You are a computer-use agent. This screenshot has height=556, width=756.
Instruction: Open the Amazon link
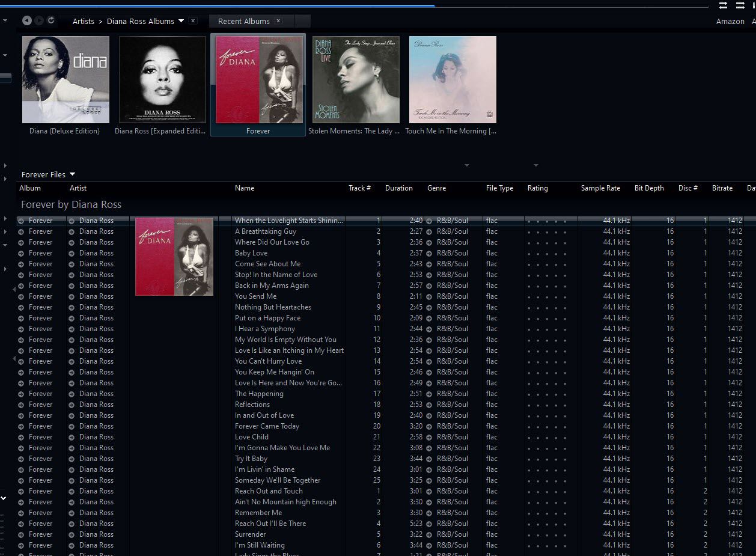[x=730, y=22]
